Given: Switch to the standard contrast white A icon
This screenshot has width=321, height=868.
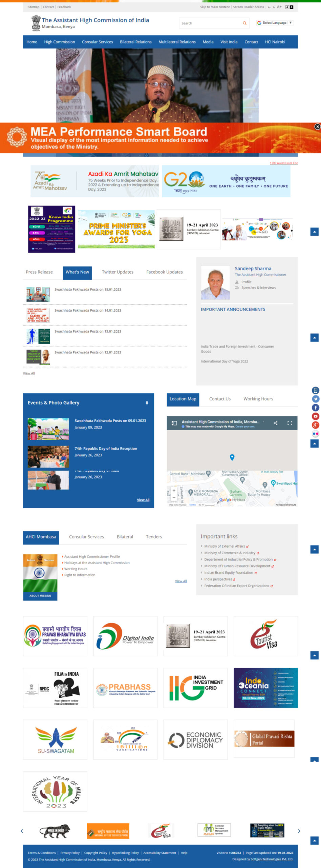Looking at the screenshot, I should click(287, 7).
